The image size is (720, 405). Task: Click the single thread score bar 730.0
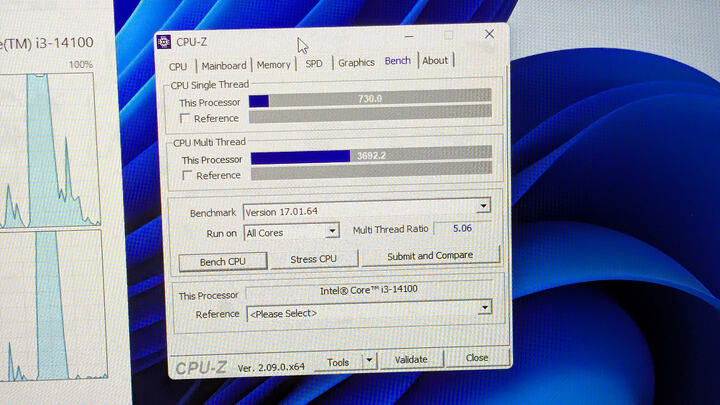[x=370, y=99]
